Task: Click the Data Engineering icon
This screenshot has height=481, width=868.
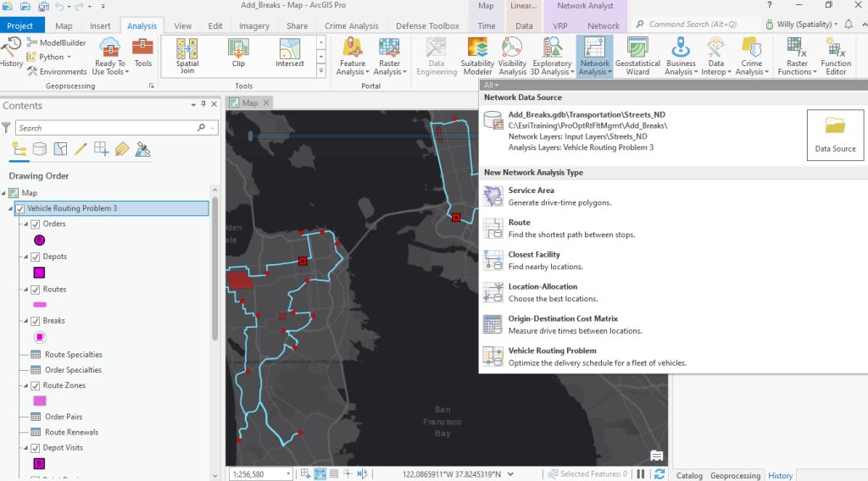Action: click(x=437, y=57)
